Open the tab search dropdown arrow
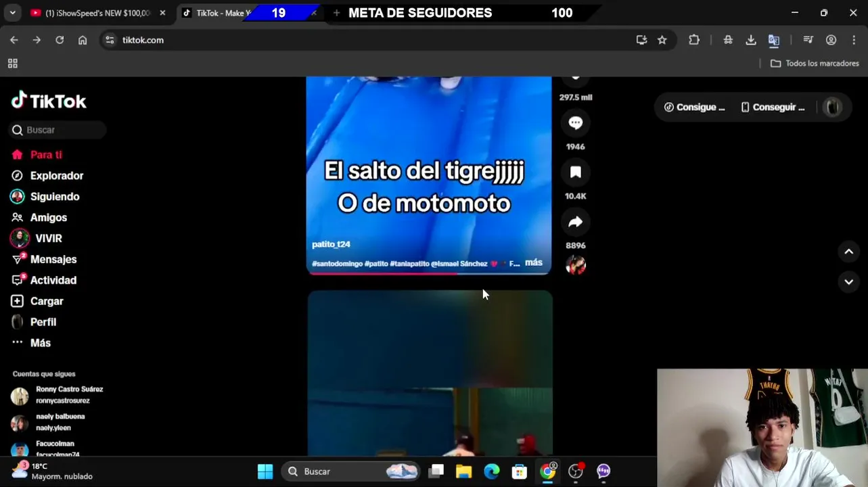This screenshot has width=868, height=487. (12, 13)
